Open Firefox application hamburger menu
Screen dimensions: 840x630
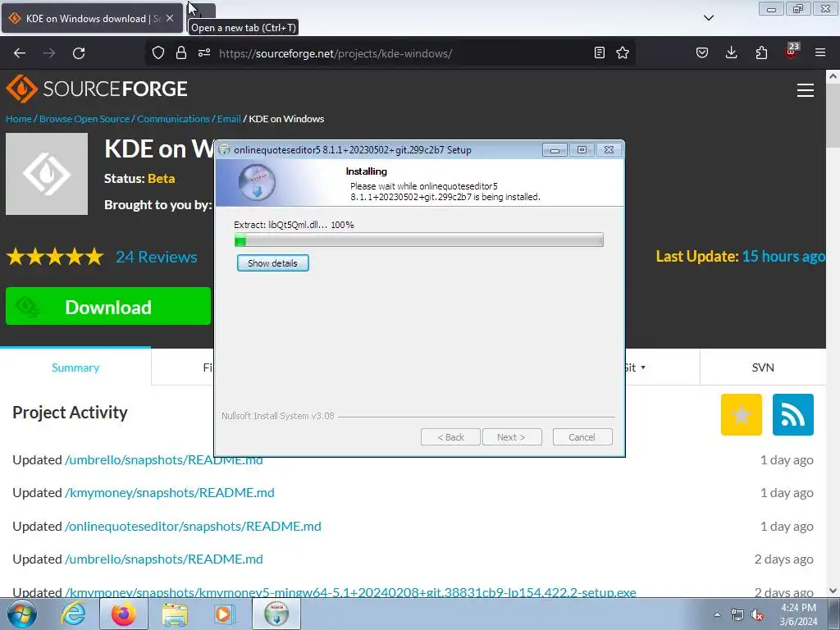(820, 52)
